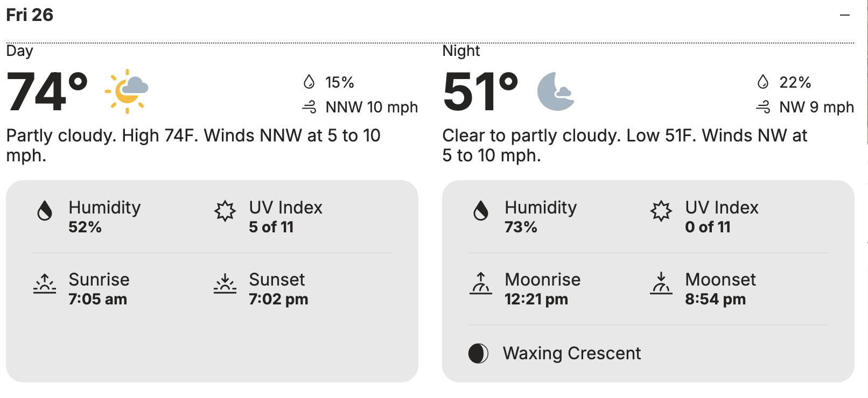Click the Sunset 7:02 pm time

[278, 299]
